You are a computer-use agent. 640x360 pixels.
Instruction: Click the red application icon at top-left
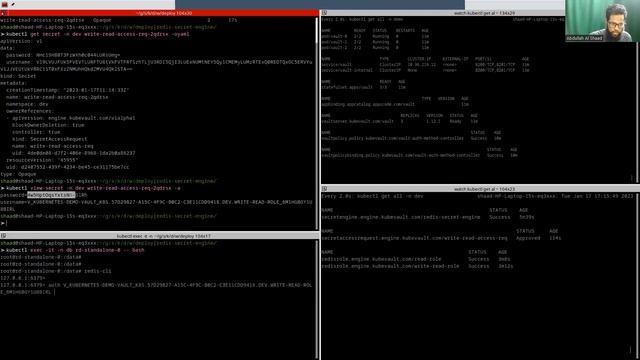[x=4, y=4]
